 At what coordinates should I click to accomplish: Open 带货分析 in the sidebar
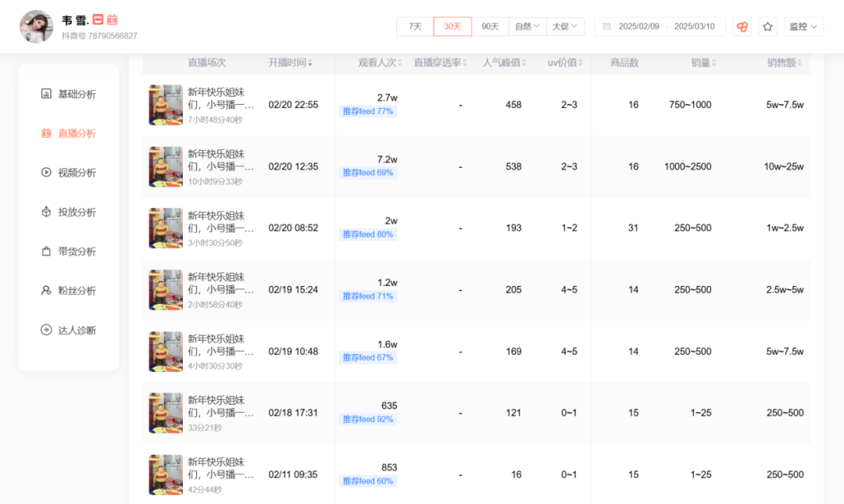68,251
